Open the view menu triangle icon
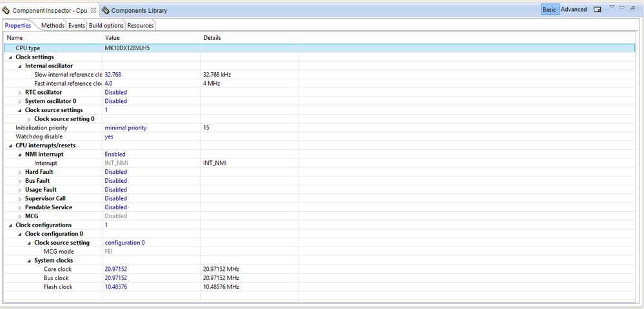This screenshot has height=309, width=644. click(612, 7)
